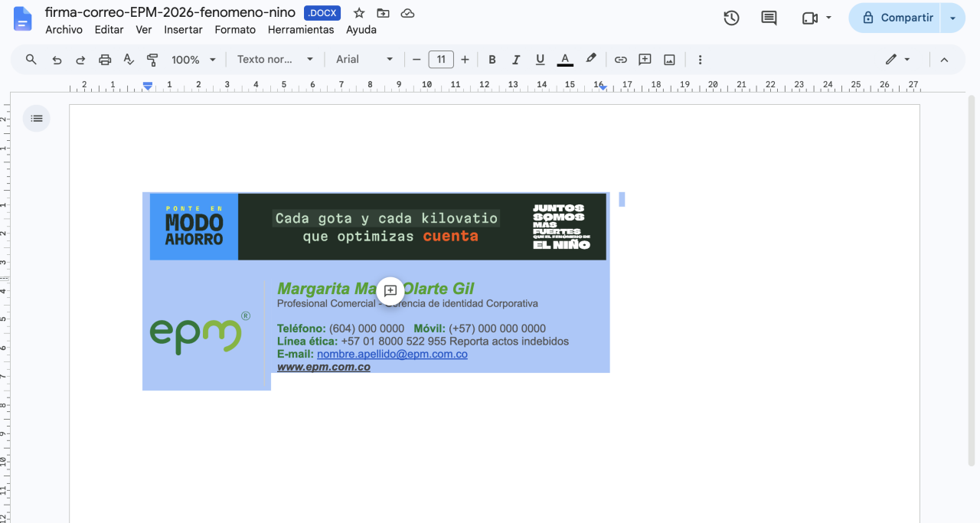Show document outline icon
The image size is (980, 523).
(37, 118)
